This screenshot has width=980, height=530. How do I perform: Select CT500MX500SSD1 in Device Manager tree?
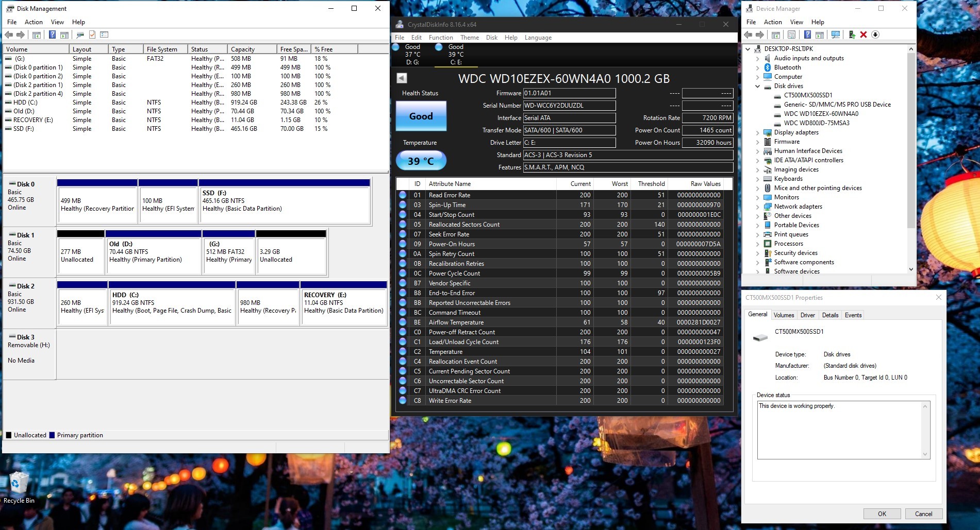[x=808, y=95]
